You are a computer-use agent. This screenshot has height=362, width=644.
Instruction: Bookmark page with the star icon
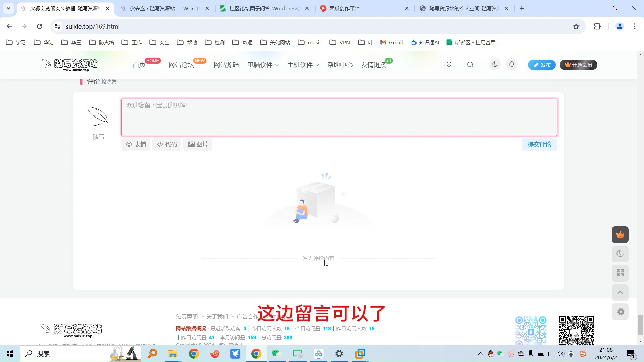point(576,26)
